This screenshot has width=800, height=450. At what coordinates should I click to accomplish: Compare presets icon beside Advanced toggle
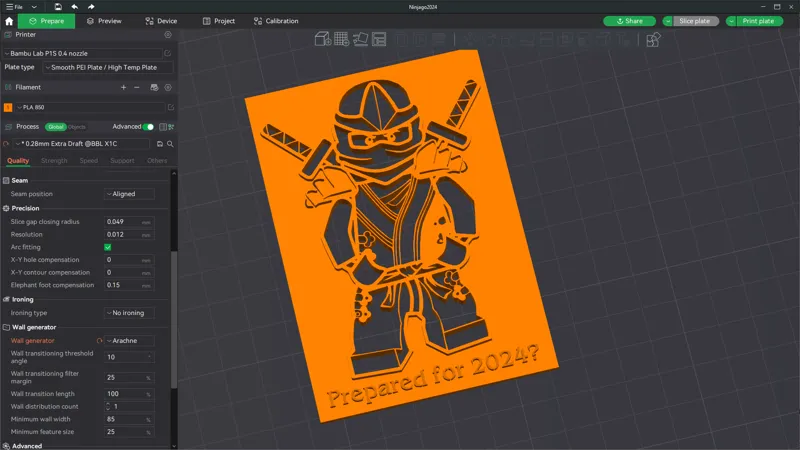tap(163, 127)
